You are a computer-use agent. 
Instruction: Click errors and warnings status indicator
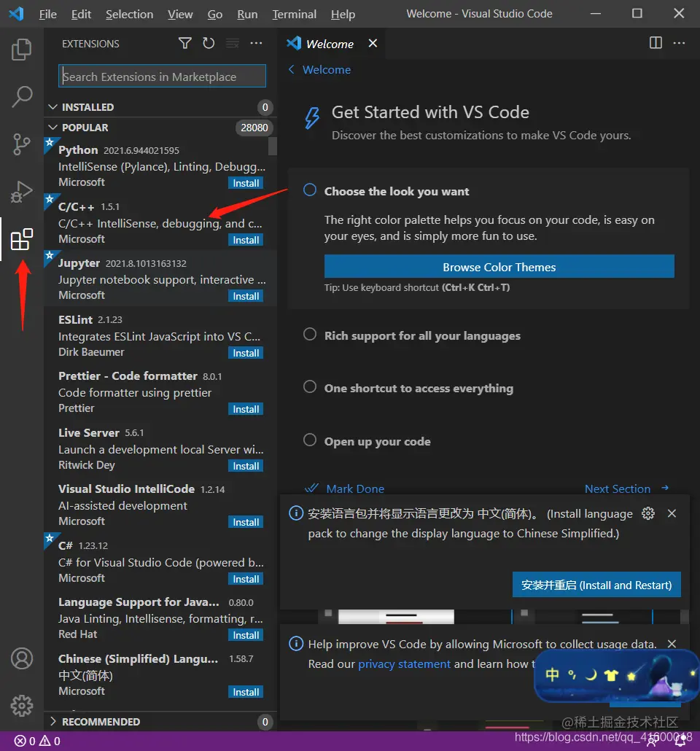pyautogui.click(x=37, y=741)
